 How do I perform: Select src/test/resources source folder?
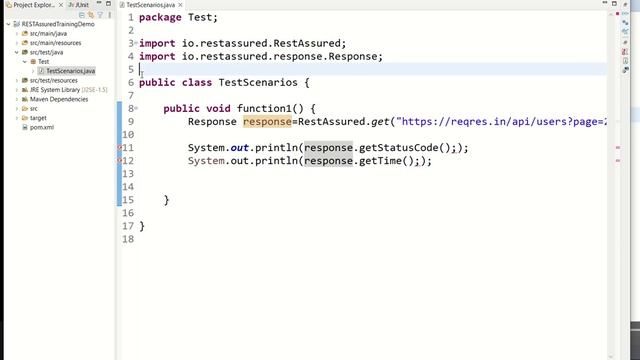point(53,80)
